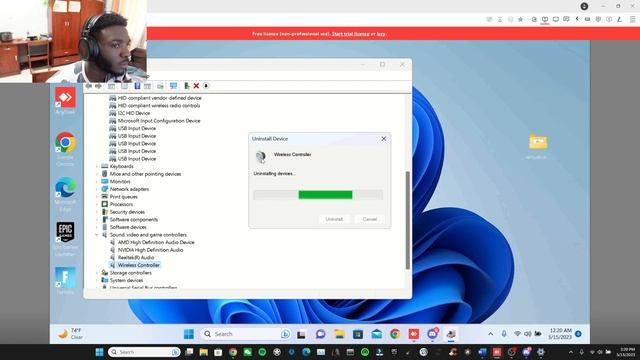Image resolution: width=640 pixels, height=360 pixels.
Task: Open AnyDesk shortcut on remote desktop
Action: click(x=65, y=101)
